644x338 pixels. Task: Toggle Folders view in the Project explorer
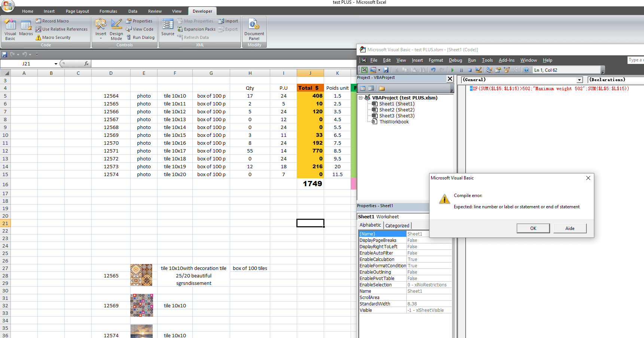382,88
